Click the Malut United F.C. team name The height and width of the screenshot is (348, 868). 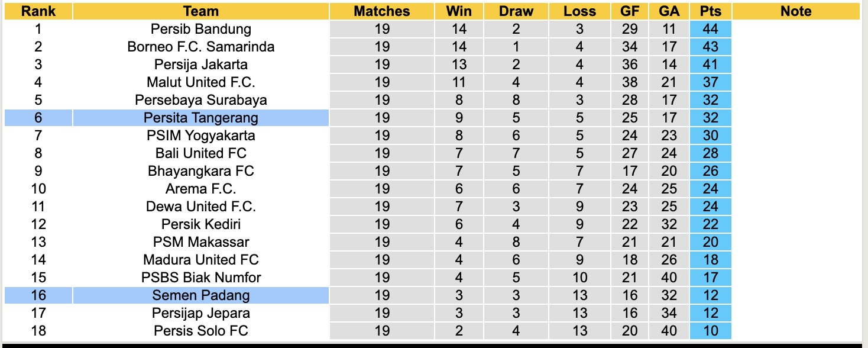[201, 82]
